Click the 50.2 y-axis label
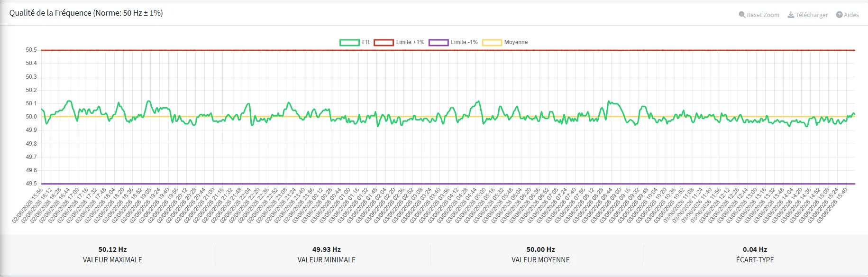Image resolution: width=868 pixels, height=277 pixels. 31,90
